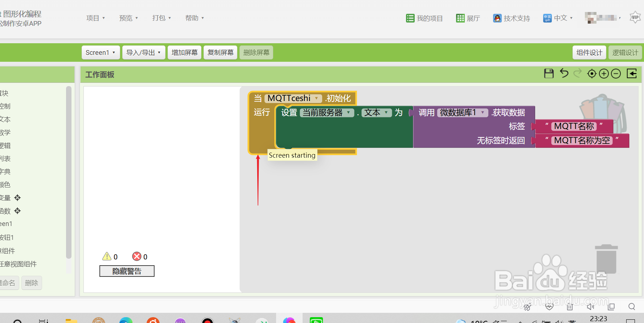Select 任意视图组件 in the tree
644x323 pixels.
18,264
